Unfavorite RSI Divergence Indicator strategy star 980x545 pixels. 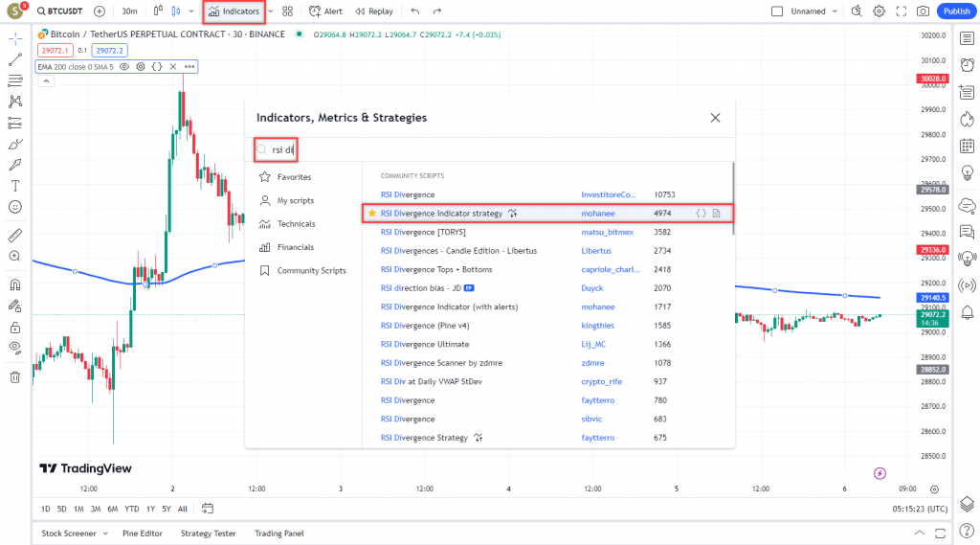tap(372, 214)
